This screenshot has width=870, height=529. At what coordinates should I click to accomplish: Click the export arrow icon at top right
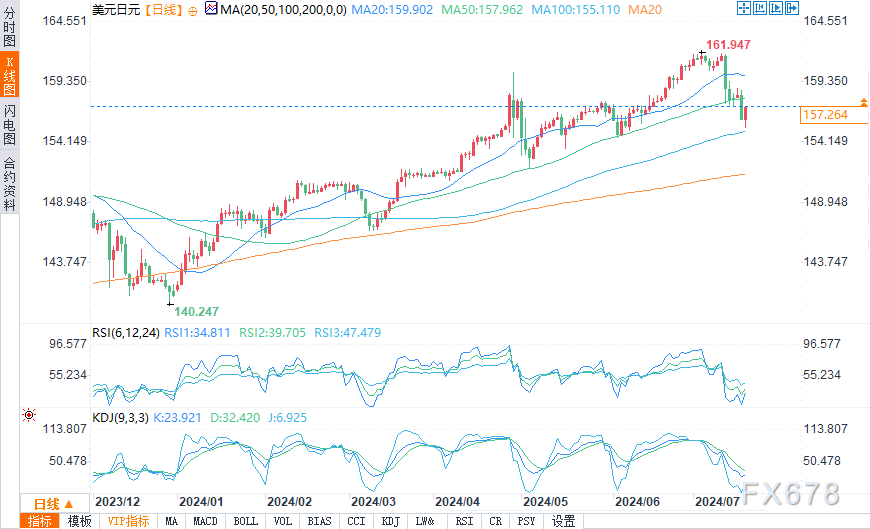click(x=792, y=8)
